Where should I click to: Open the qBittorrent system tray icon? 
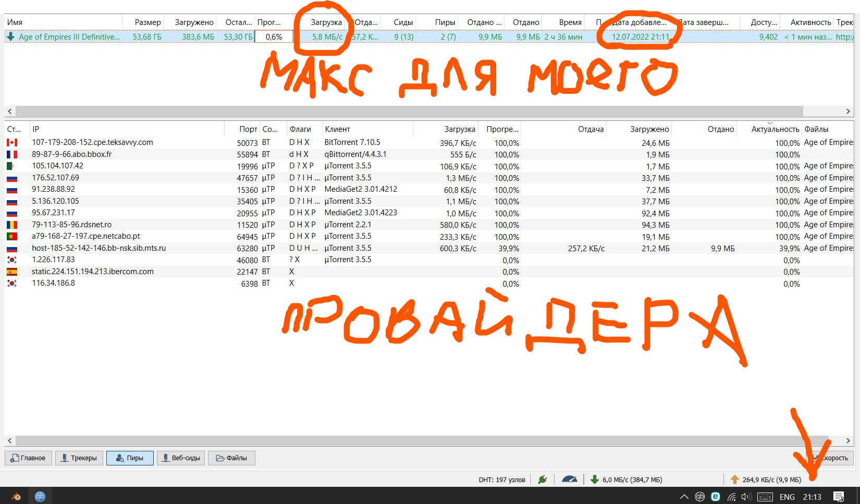(x=700, y=497)
